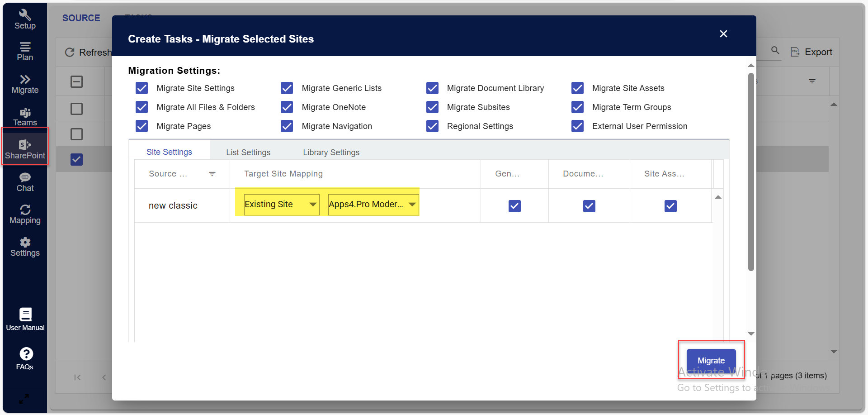Click the Export button
This screenshot has width=868, height=415.
(811, 52)
